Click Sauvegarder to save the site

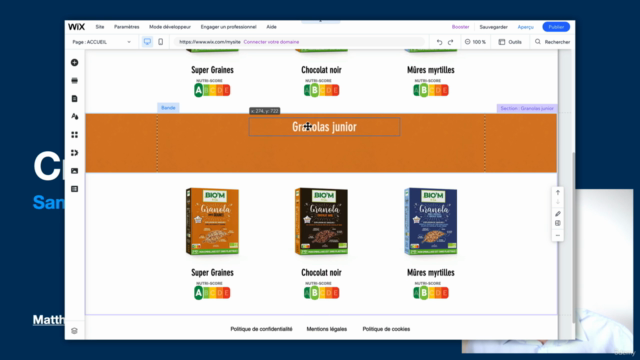493,27
